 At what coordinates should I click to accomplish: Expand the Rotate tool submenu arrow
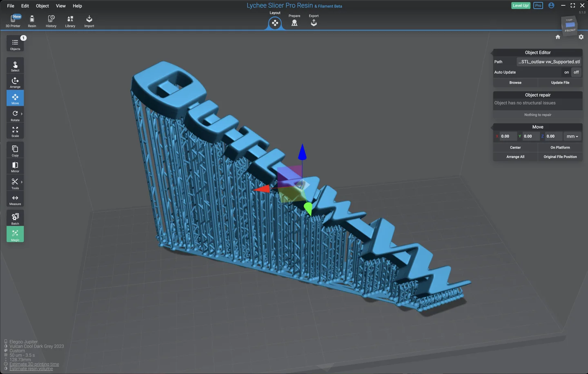[x=22, y=114]
